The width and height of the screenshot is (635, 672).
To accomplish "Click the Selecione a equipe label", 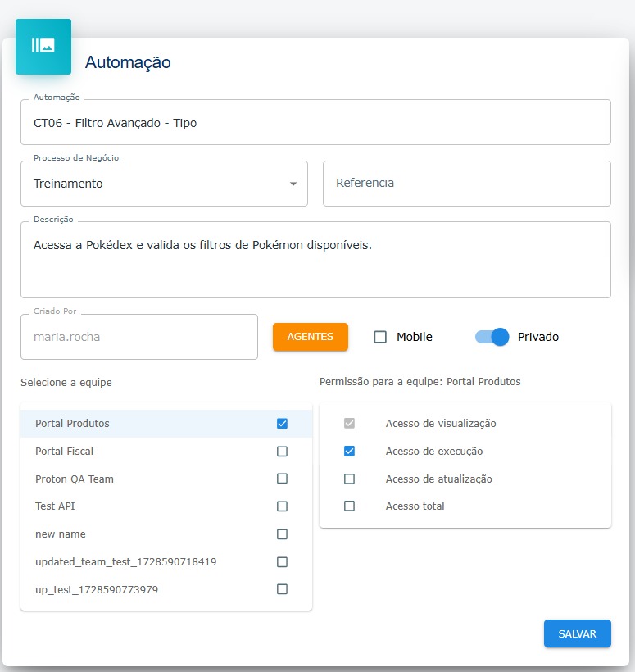I will tap(66, 382).
